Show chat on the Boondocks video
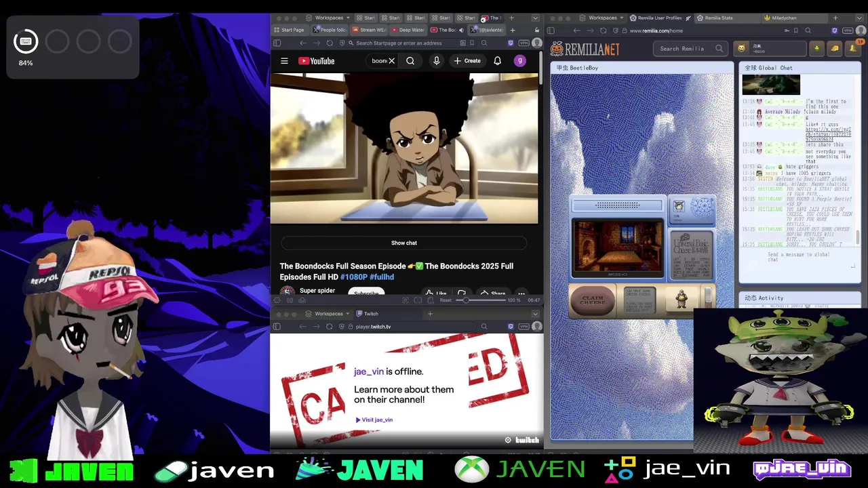Image resolution: width=868 pixels, height=488 pixels. click(x=404, y=243)
